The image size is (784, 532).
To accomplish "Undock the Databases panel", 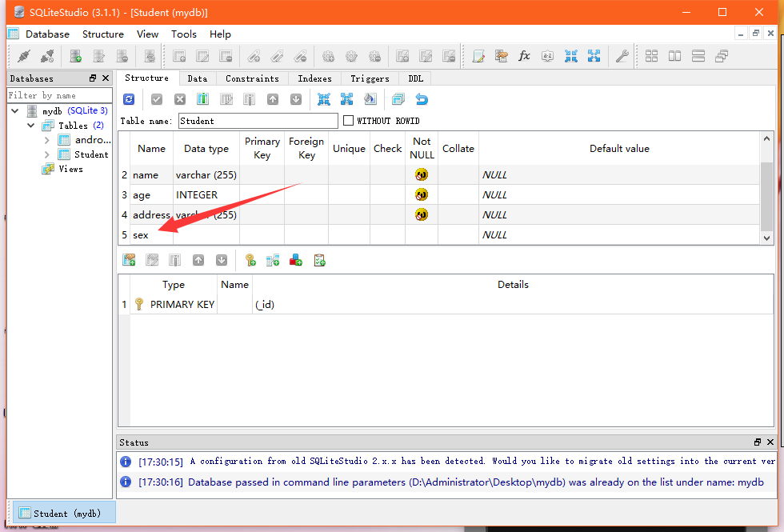I will 93,78.
